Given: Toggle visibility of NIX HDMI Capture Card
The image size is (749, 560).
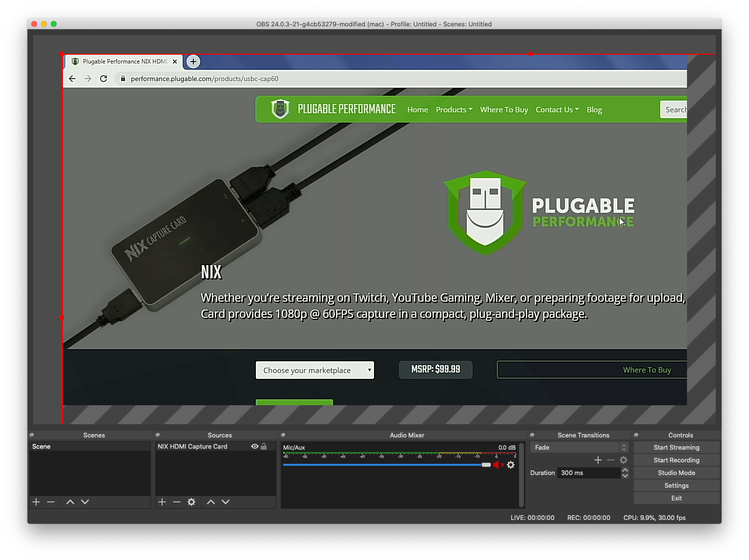Looking at the screenshot, I should click(254, 446).
